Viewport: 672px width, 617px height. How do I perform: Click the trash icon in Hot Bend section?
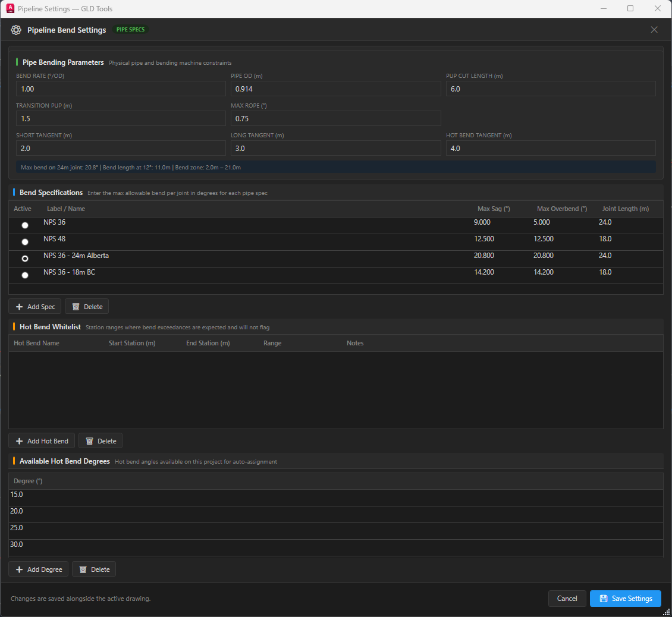point(90,440)
